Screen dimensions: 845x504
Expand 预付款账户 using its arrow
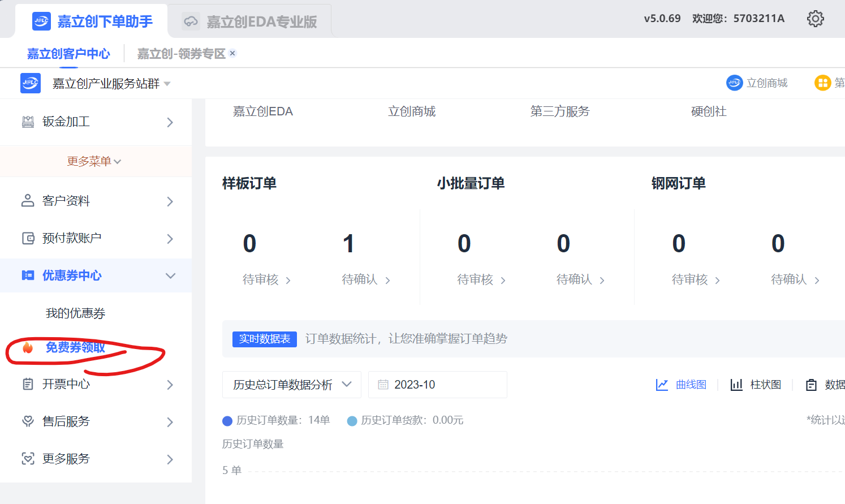click(170, 239)
